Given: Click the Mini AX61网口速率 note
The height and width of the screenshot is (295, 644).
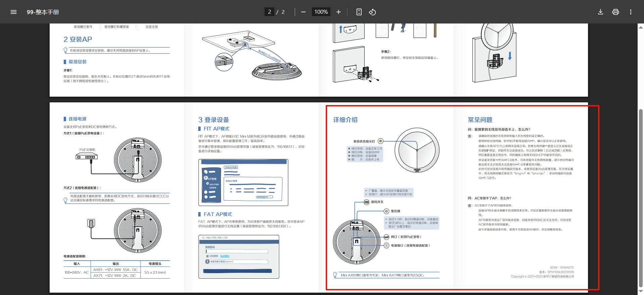Looking at the screenshot, I should 383,275.
